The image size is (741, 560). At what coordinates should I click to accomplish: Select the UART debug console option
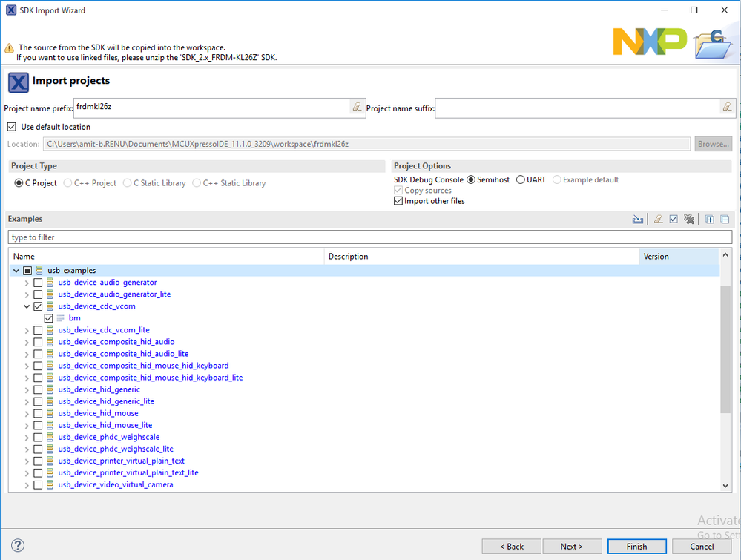pos(520,179)
